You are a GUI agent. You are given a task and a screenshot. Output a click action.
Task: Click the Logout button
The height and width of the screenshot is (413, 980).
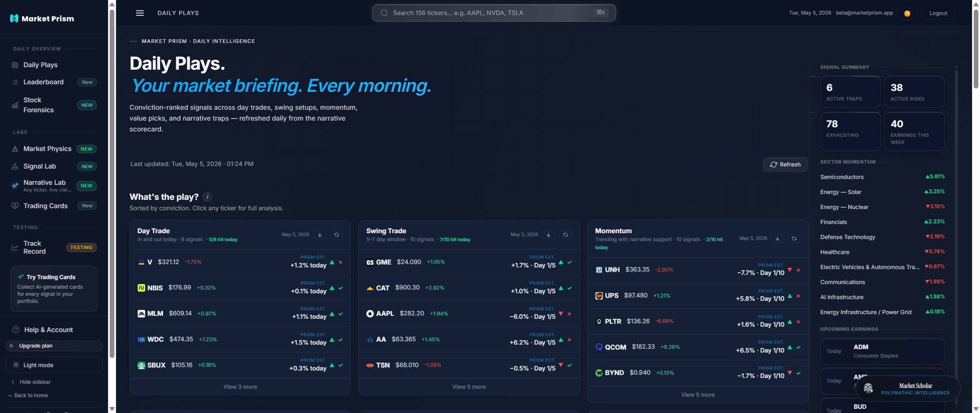(938, 13)
